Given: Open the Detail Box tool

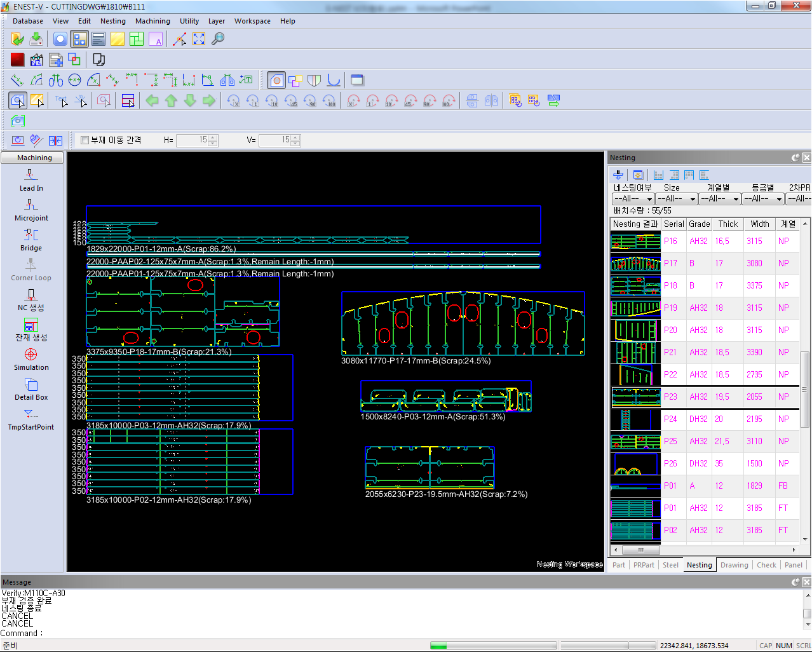Looking at the screenshot, I should click(x=31, y=389).
